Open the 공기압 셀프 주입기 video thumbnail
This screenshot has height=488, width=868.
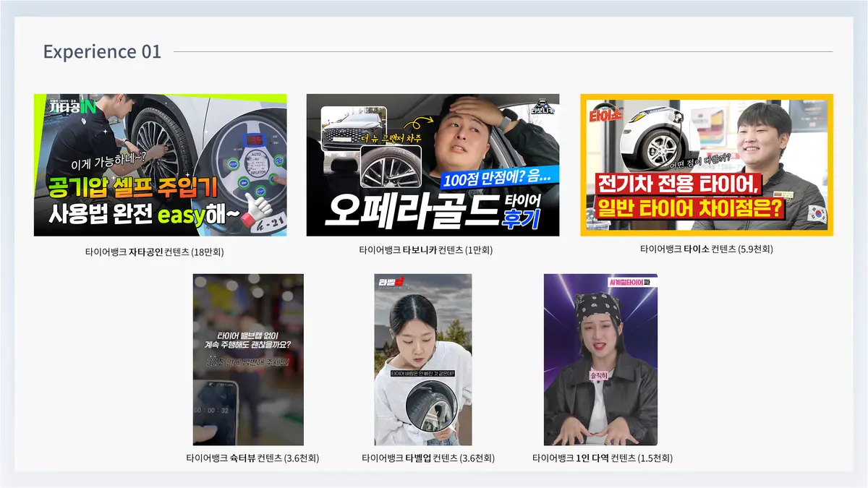(160, 165)
